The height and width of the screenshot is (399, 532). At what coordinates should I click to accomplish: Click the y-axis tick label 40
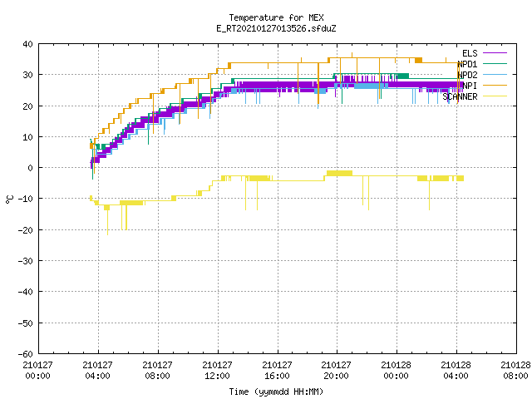click(x=27, y=44)
